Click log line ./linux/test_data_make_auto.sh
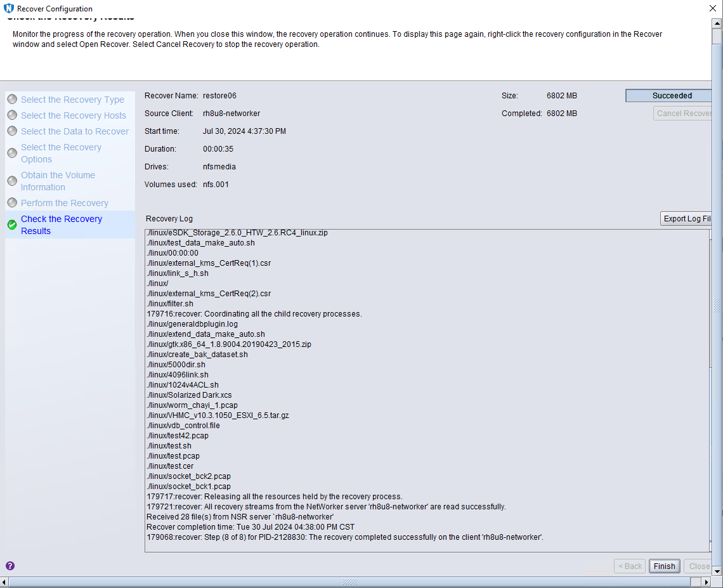The height and width of the screenshot is (588, 723). point(200,242)
